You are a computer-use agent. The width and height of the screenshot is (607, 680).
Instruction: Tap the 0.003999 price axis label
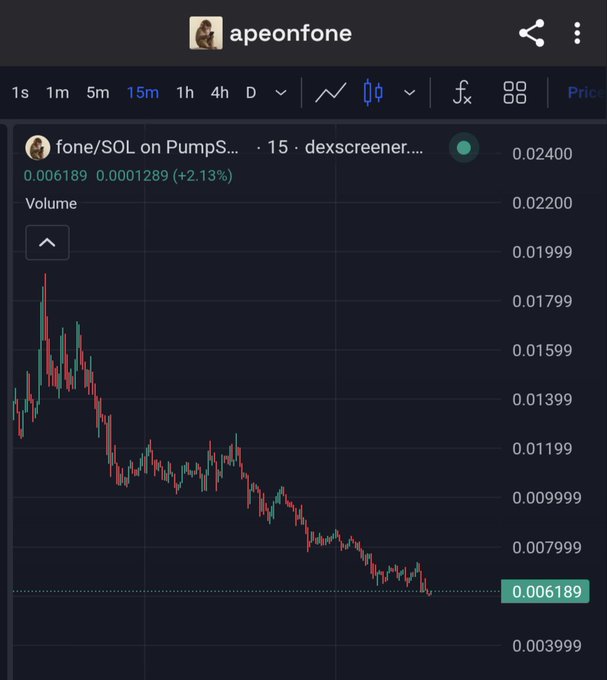click(x=547, y=646)
